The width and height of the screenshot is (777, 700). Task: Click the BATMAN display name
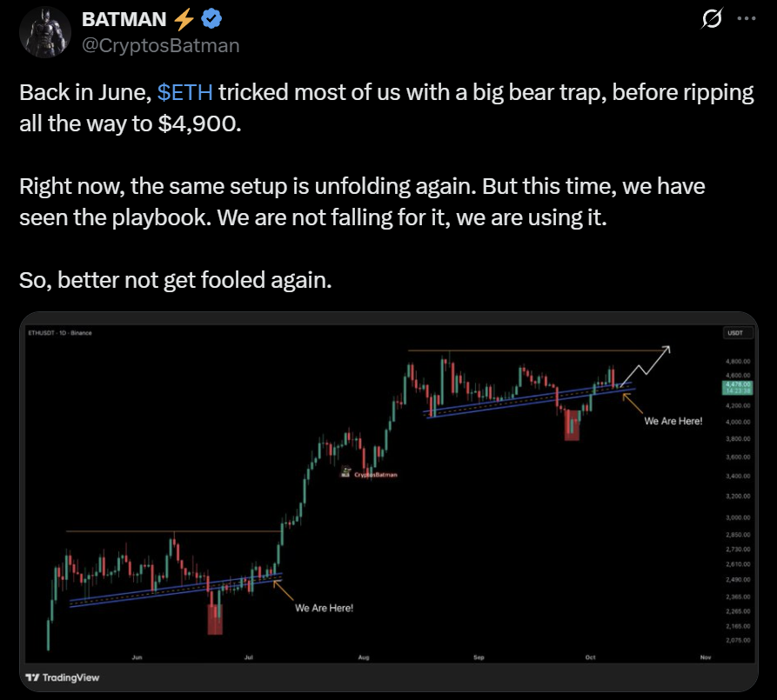point(124,18)
